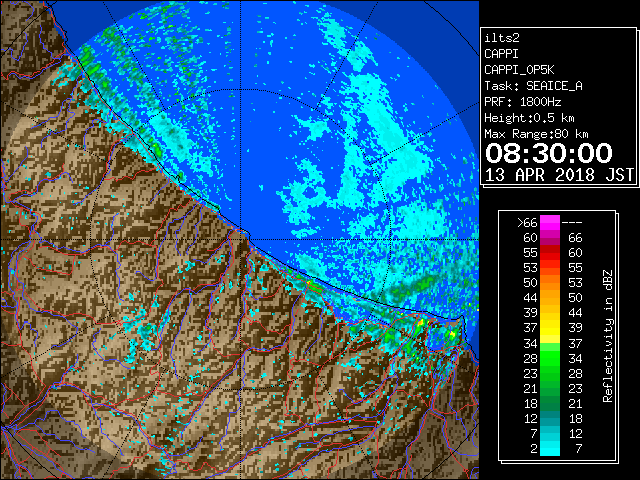Click the 'Reflectivity in dBZ' legend title

608,336
